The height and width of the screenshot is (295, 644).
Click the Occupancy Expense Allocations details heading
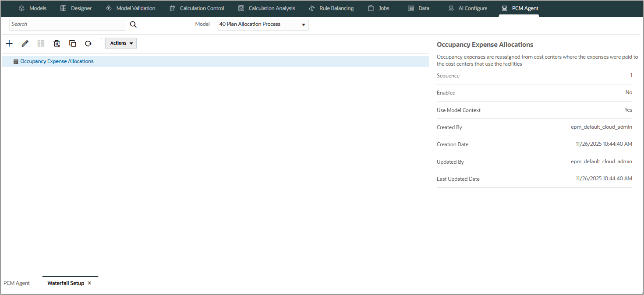pyautogui.click(x=485, y=45)
